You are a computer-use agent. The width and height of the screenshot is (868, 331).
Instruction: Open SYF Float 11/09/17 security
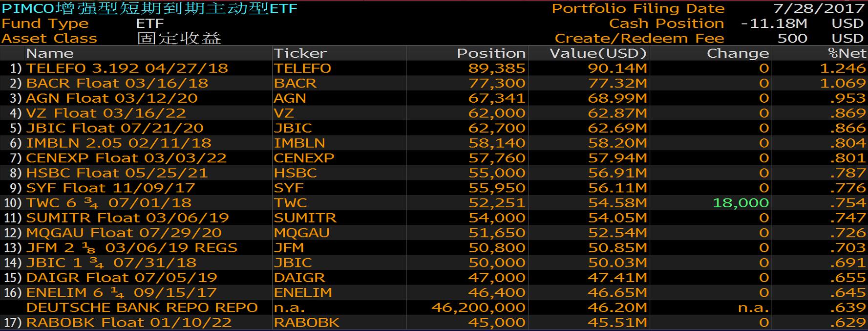click(111, 188)
